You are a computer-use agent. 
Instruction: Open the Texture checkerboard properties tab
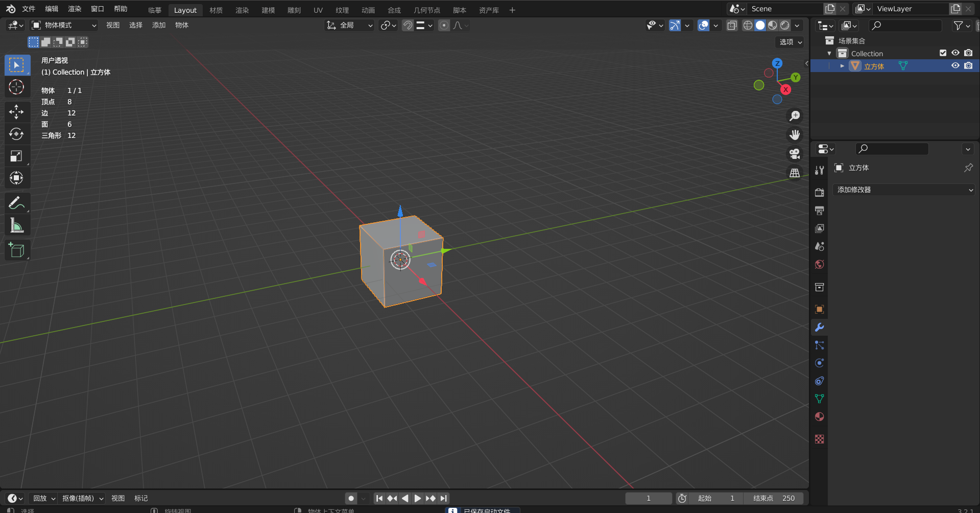[x=819, y=439]
